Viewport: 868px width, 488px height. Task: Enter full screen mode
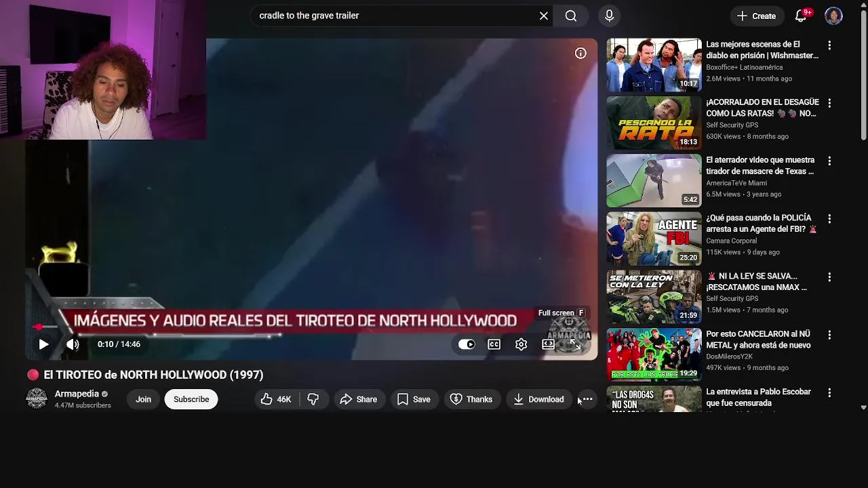pyautogui.click(x=575, y=344)
